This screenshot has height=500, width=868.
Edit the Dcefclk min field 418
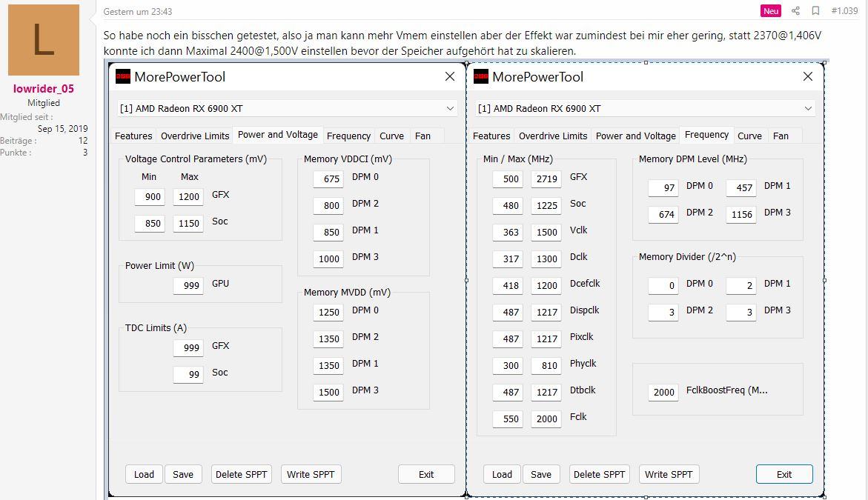[x=508, y=286]
